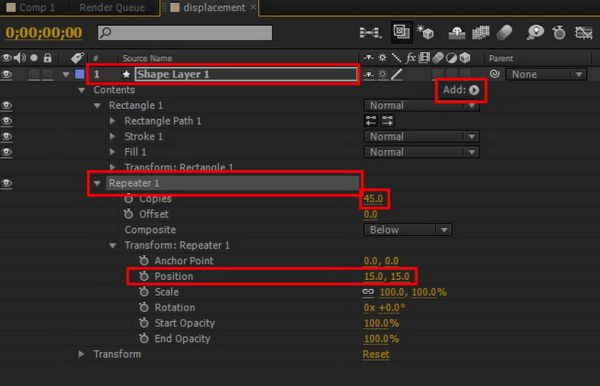Viewport: 600px width, 386px height.
Task: Close the displacement tab
Action: [253, 7]
